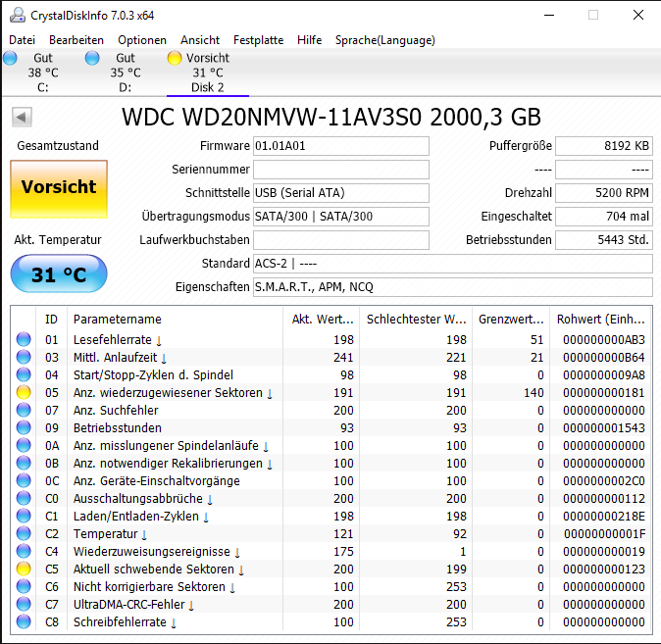Click yellow orb for wiederzugewiesener Sektoren row
This screenshot has height=644, width=661.
click(24, 392)
